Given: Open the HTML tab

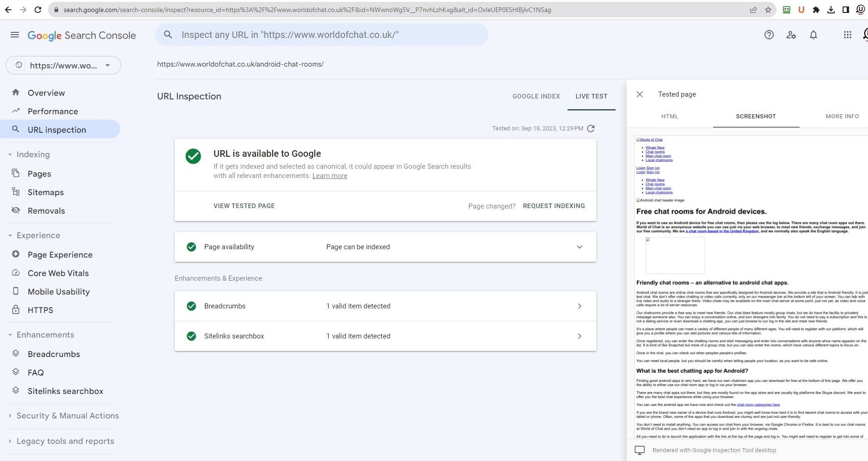Looking at the screenshot, I should (x=670, y=117).
